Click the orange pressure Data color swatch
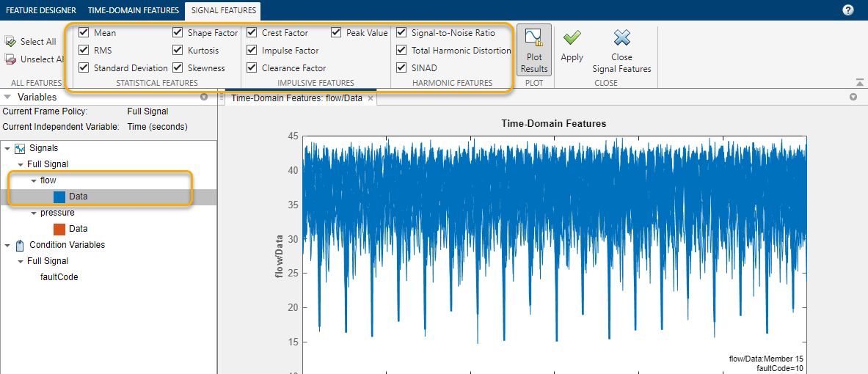 pyautogui.click(x=59, y=229)
